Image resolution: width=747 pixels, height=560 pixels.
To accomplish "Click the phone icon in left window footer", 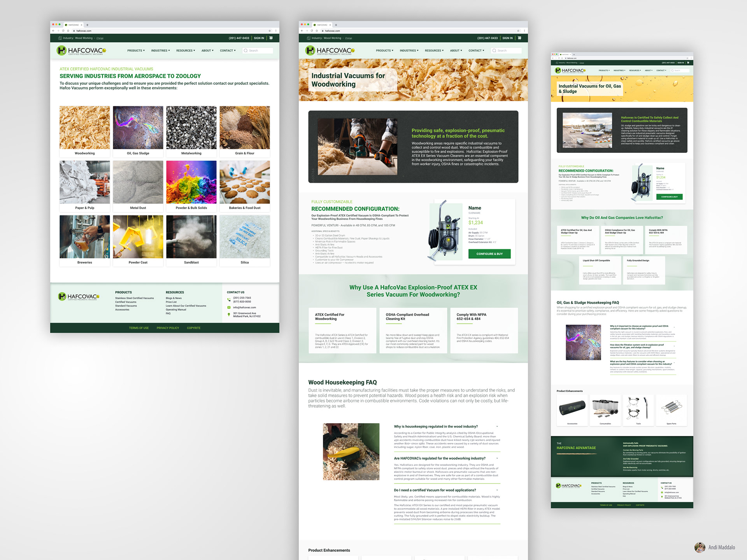I will click(229, 299).
